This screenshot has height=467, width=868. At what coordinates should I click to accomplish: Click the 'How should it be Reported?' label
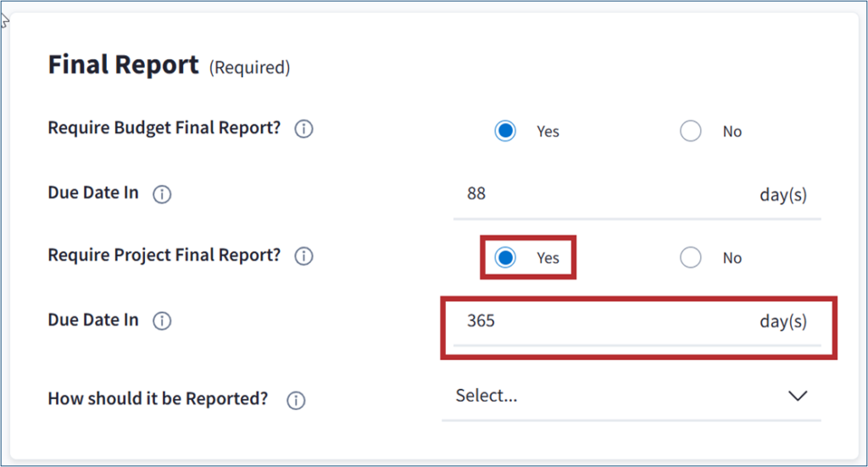[158, 398]
